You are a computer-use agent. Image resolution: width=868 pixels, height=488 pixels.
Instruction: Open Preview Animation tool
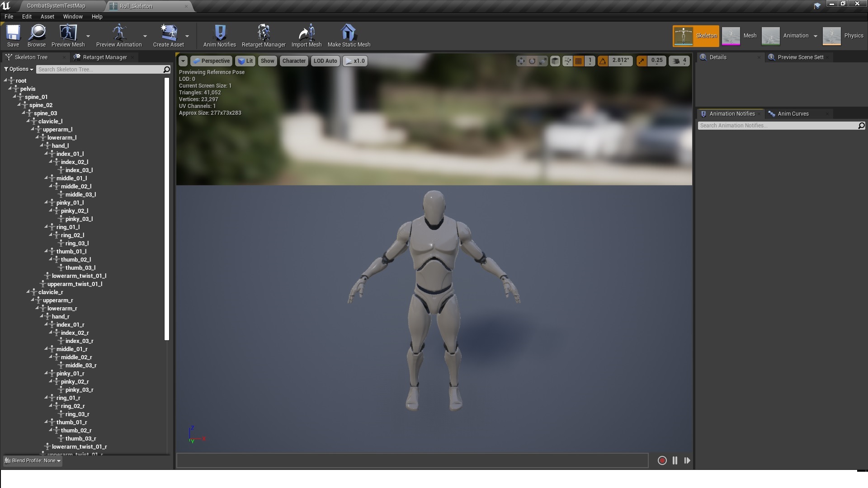pos(118,36)
